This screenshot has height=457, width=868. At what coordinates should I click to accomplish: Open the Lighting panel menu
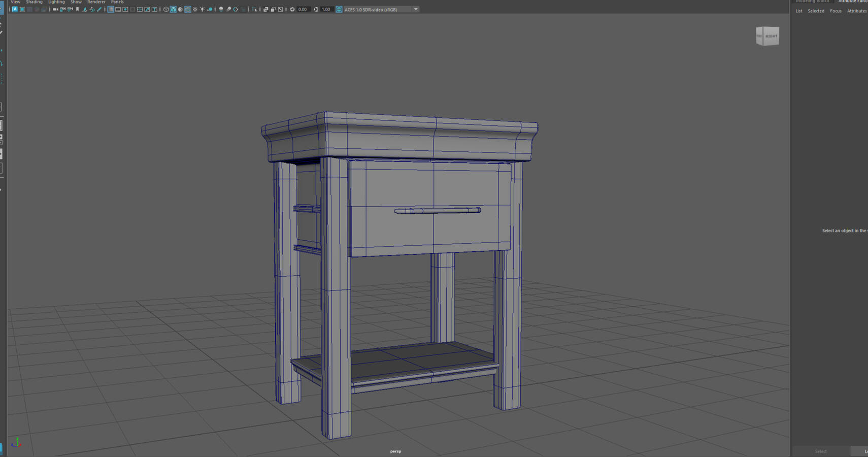(x=56, y=2)
